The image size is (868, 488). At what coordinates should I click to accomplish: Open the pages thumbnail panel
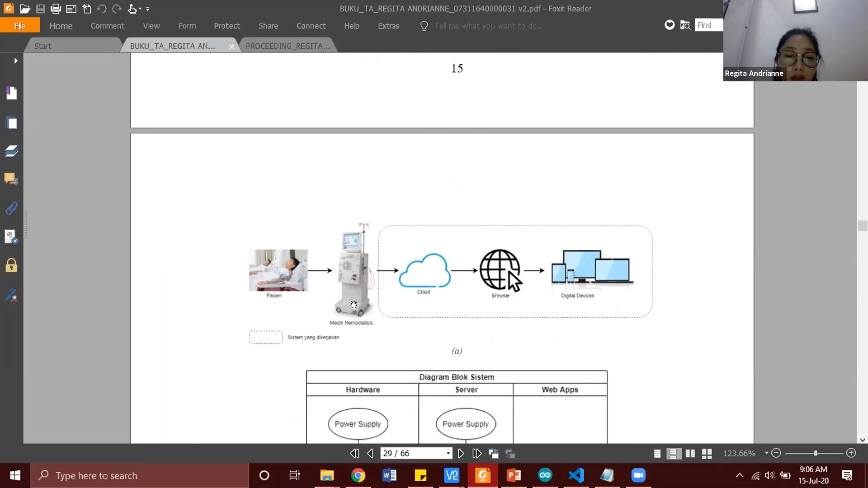(x=11, y=123)
